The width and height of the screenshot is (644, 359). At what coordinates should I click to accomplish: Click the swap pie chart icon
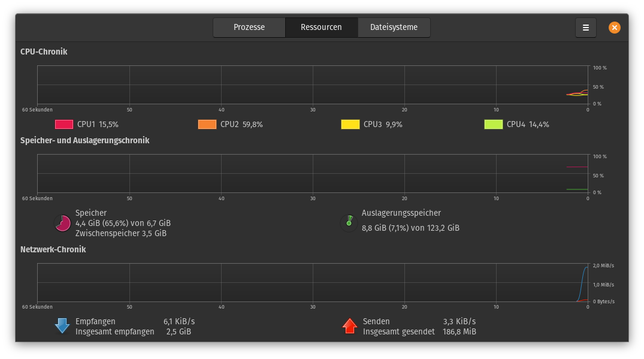(x=349, y=223)
